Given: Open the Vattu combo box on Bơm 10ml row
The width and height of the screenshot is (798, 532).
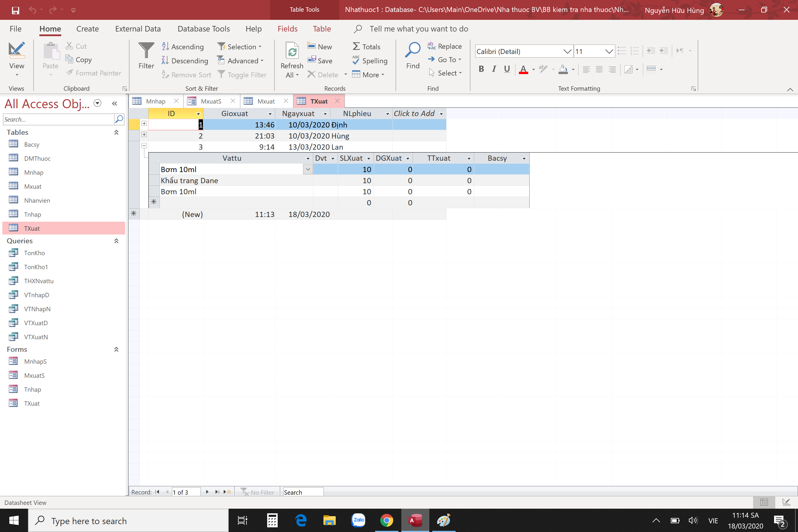Looking at the screenshot, I should click(308, 169).
